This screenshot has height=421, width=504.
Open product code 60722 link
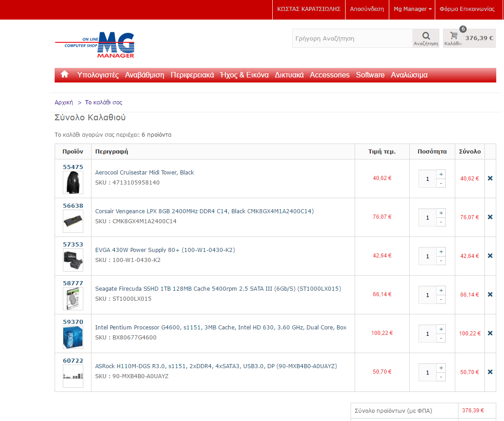click(x=73, y=360)
